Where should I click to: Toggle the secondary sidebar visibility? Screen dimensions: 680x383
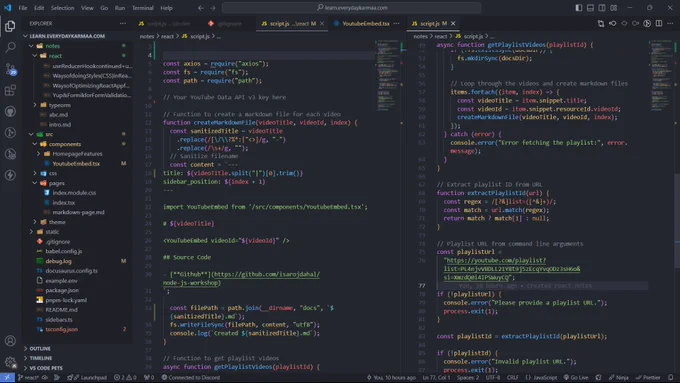(602, 8)
